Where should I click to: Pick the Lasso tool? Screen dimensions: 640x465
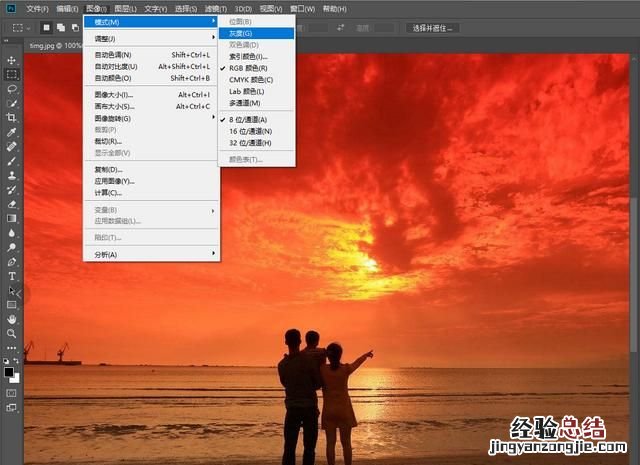tap(12, 88)
